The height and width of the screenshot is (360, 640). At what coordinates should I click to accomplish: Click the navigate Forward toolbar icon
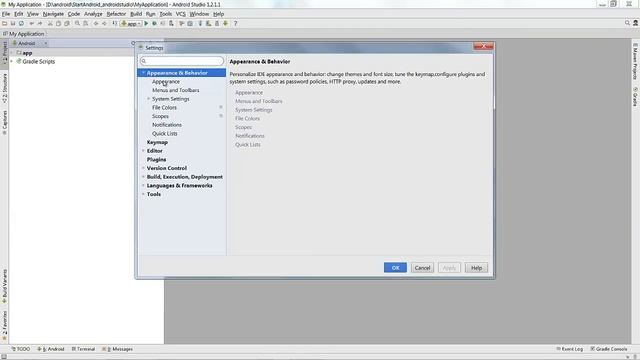tap(104, 24)
